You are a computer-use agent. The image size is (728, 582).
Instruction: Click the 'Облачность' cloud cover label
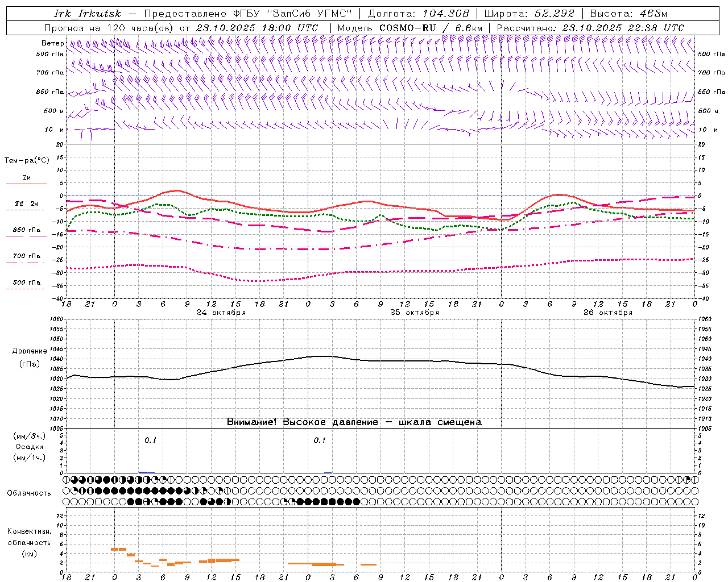point(29,493)
